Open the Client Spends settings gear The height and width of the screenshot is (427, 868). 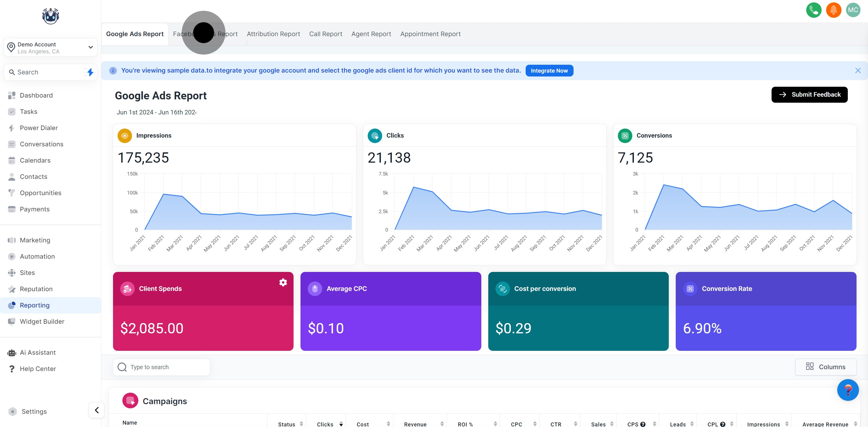[x=283, y=282]
